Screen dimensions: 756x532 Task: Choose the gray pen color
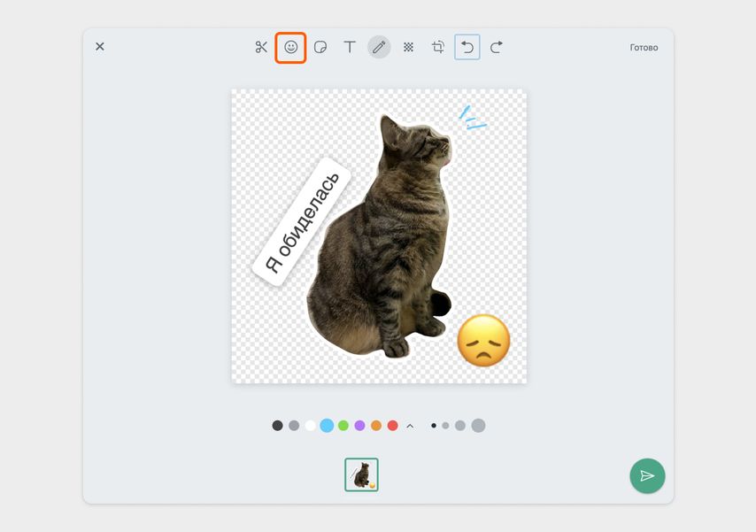pyautogui.click(x=294, y=426)
